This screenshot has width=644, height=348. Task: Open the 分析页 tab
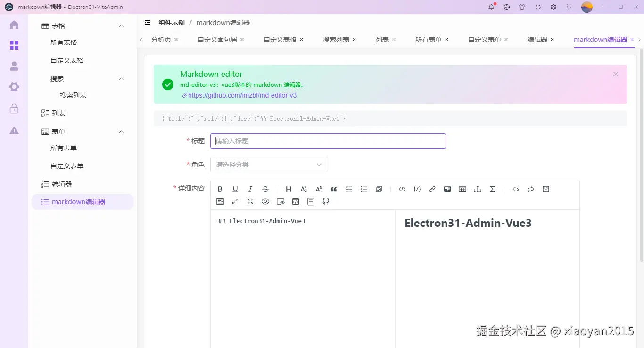(x=161, y=40)
